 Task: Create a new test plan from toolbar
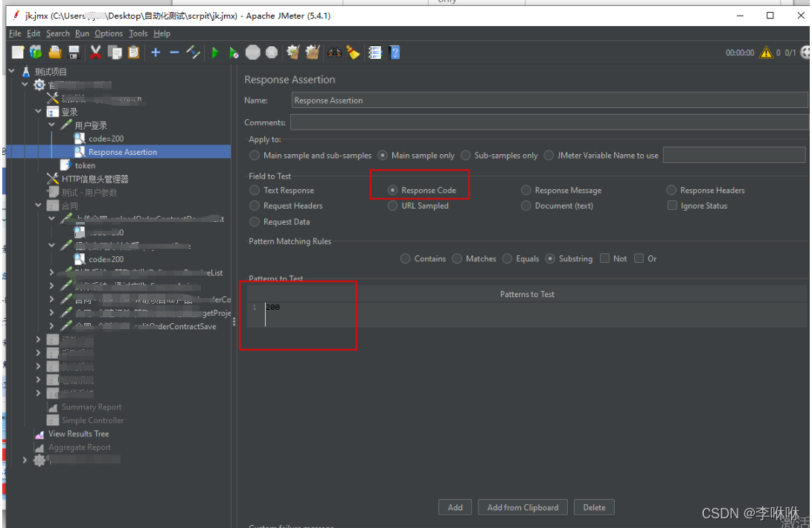pos(18,52)
